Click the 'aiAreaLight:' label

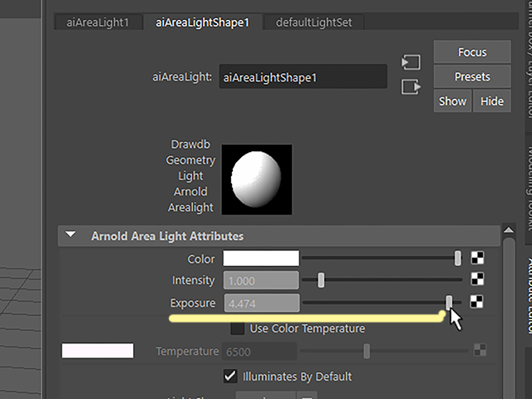[182, 77]
